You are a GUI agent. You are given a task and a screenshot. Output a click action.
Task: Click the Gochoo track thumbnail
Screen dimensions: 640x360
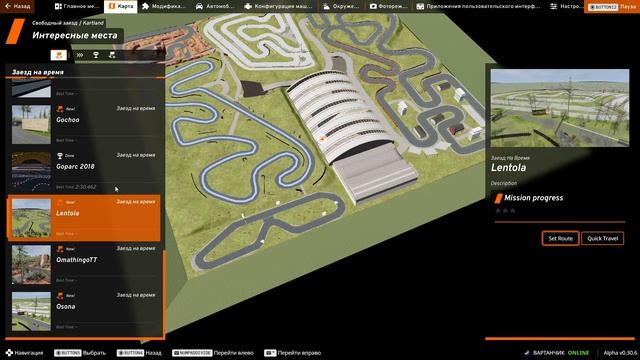pos(31,124)
